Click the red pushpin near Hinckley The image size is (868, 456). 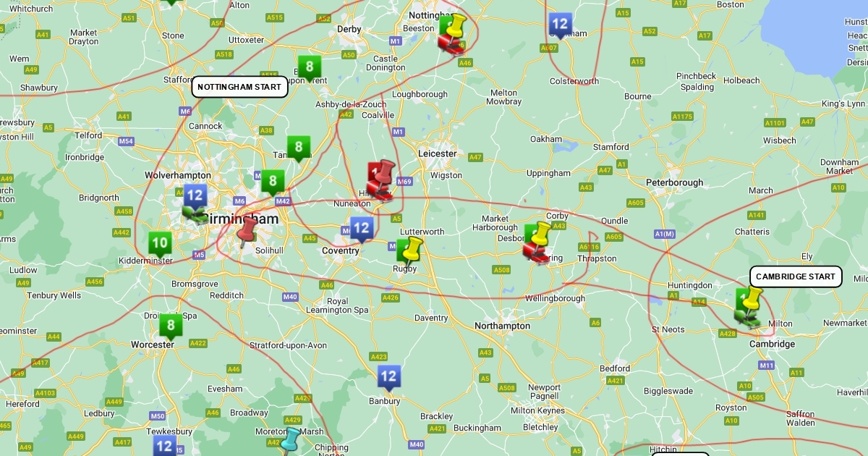384,174
